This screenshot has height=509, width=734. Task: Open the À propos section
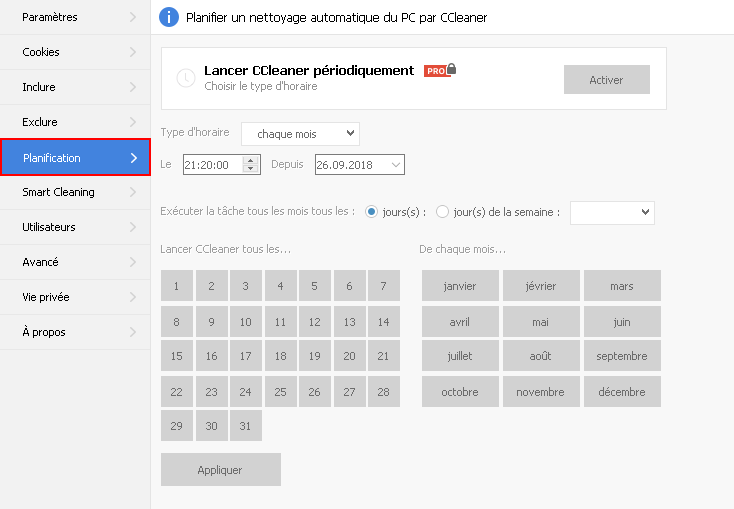[x=75, y=332]
